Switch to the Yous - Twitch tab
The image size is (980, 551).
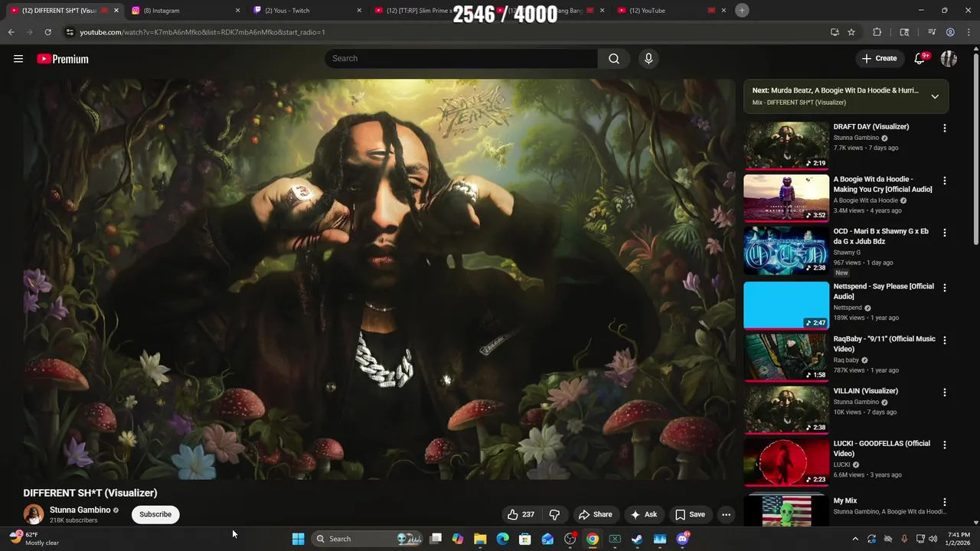308,11
